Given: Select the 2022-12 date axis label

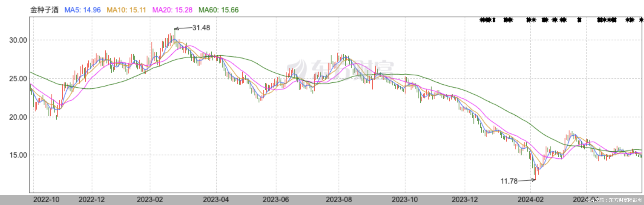Looking at the screenshot, I should [x=92, y=200].
